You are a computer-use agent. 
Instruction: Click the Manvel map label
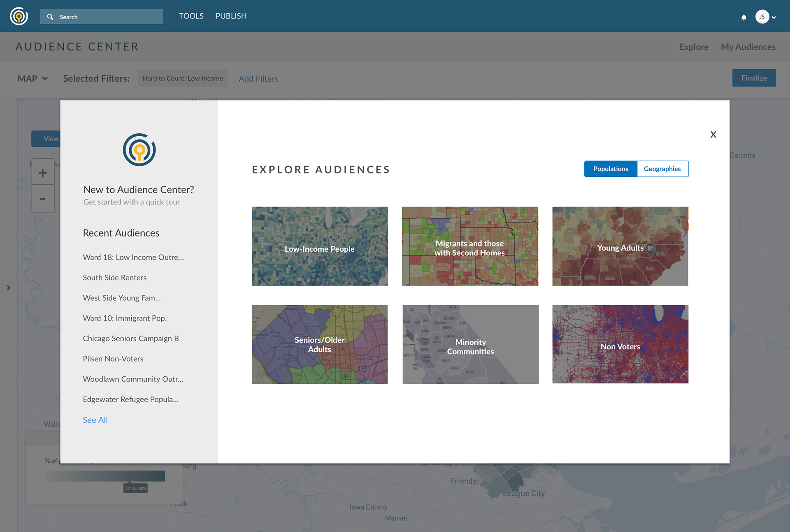[x=396, y=518]
